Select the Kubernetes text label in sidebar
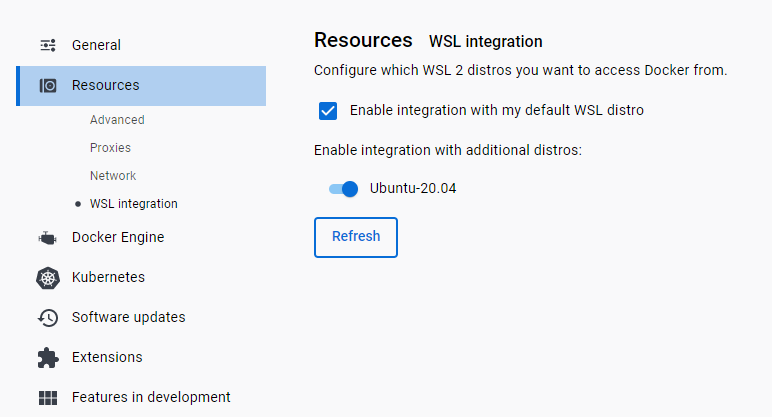The height and width of the screenshot is (417, 772). pyautogui.click(x=108, y=277)
